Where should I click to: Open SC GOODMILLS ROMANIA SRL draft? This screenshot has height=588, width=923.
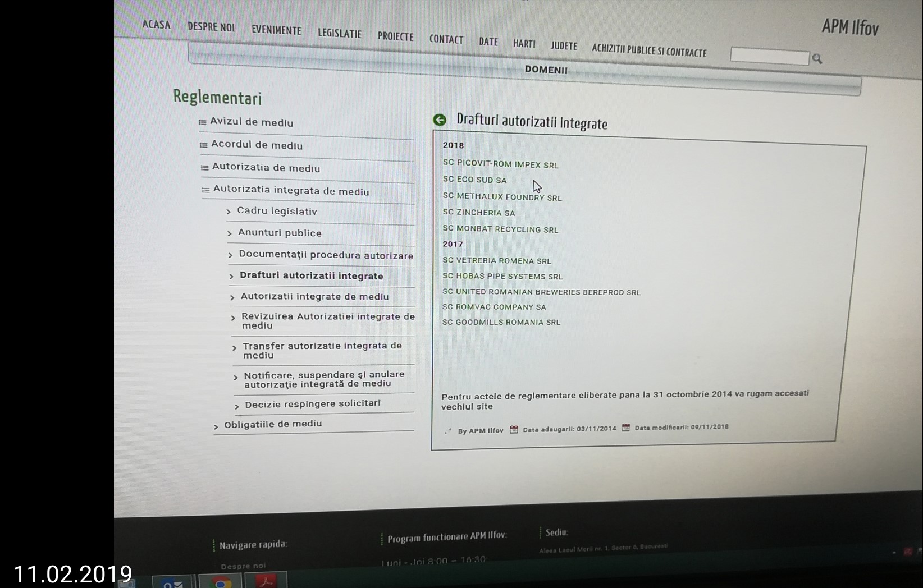(501, 322)
